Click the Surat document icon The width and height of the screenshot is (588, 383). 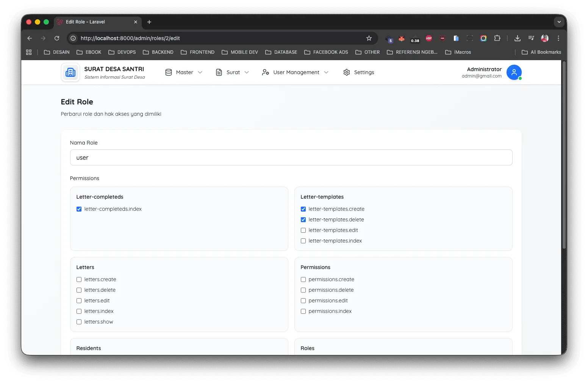click(219, 72)
